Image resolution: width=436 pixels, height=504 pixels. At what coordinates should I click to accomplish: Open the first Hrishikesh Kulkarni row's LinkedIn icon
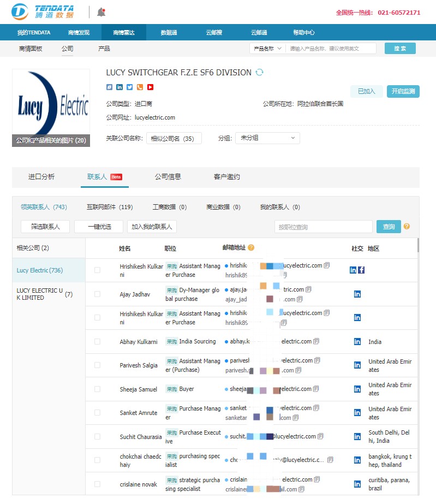pyautogui.click(x=353, y=270)
